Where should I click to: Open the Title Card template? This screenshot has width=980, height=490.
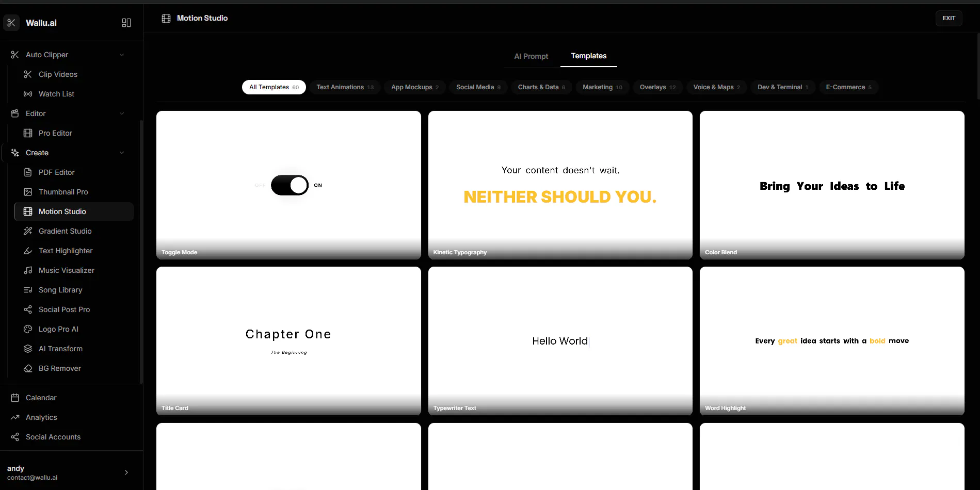coord(288,341)
